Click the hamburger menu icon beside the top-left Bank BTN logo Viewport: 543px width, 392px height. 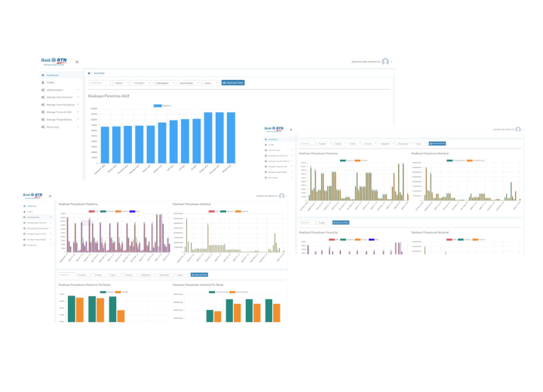click(77, 62)
